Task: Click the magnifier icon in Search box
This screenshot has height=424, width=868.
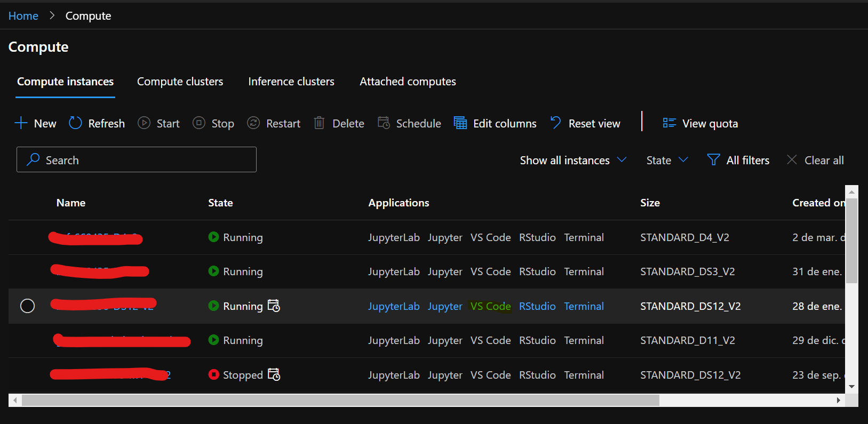Action: (33, 159)
